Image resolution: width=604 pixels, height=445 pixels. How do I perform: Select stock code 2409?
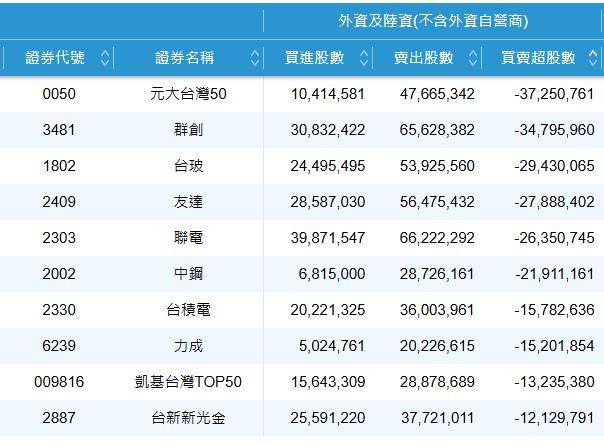click(59, 202)
